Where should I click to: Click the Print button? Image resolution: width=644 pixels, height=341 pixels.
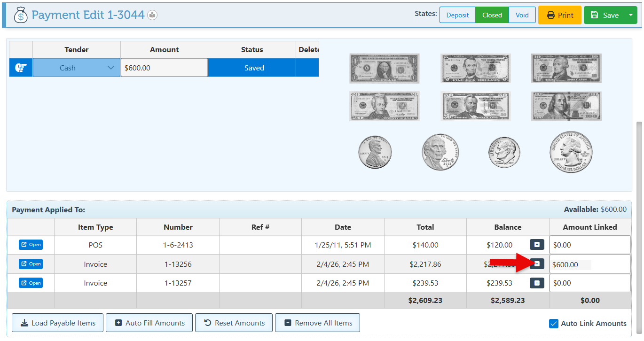[559, 15]
